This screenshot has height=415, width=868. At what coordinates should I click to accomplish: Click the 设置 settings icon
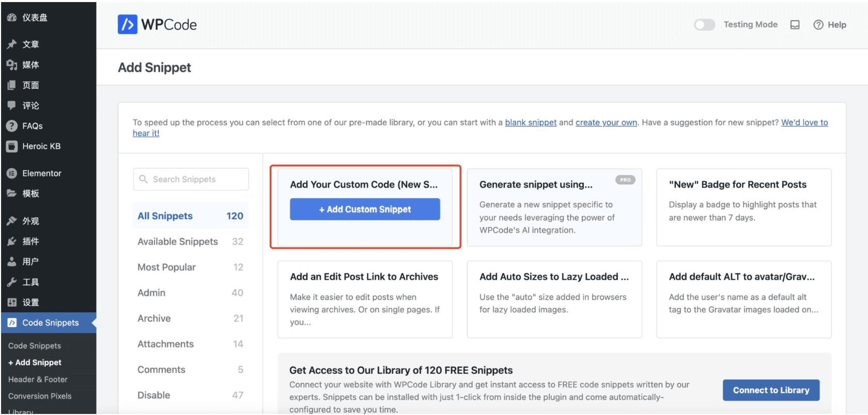click(x=11, y=302)
